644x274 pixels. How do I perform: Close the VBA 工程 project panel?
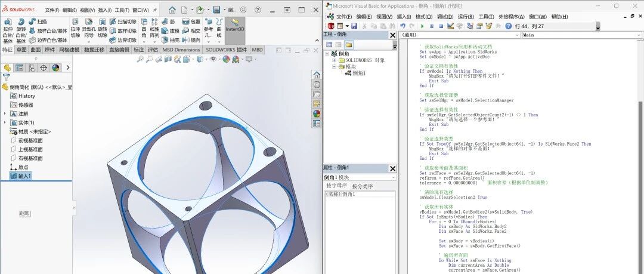[392, 35]
